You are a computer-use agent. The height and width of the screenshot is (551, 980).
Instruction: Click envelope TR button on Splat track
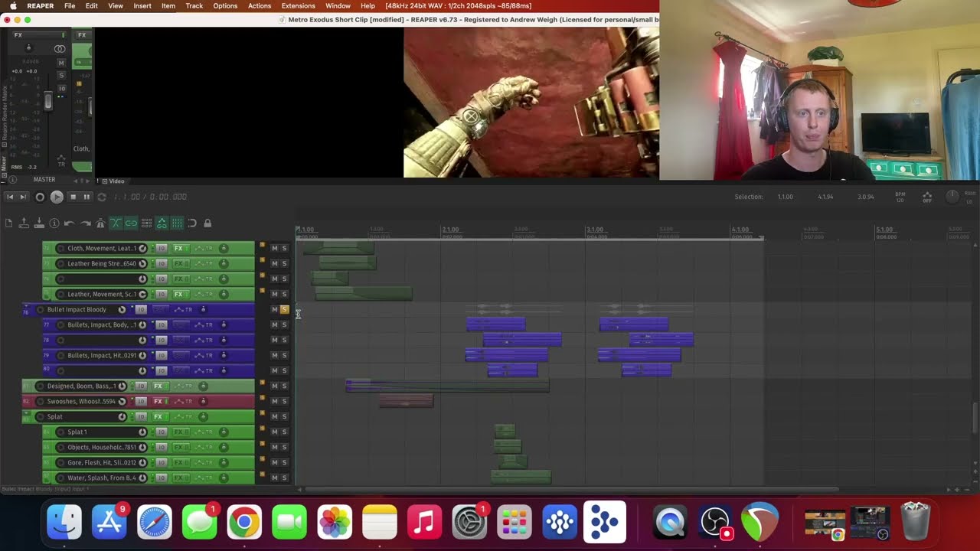pyautogui.click(x=183, y=416)
